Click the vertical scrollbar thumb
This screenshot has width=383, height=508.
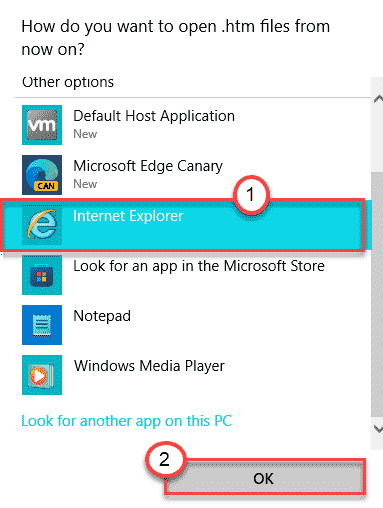378,293
